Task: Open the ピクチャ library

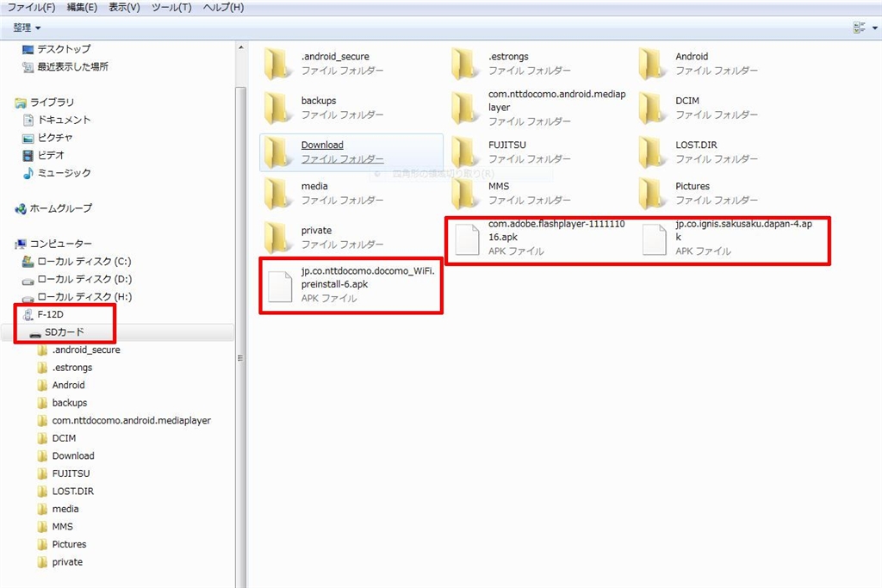Action: (x=47, y=138)
